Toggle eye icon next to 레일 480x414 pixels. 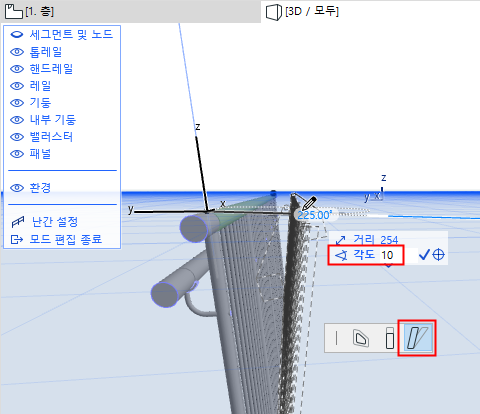[17, 86]
